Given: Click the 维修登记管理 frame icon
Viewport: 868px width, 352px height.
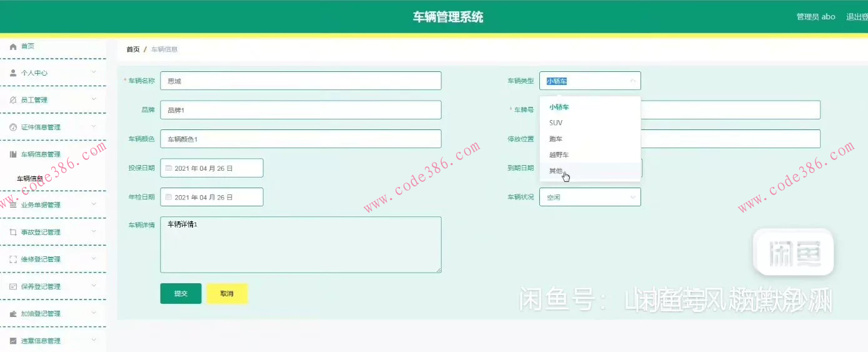Looking at the screenshot, I should [13, 259].
